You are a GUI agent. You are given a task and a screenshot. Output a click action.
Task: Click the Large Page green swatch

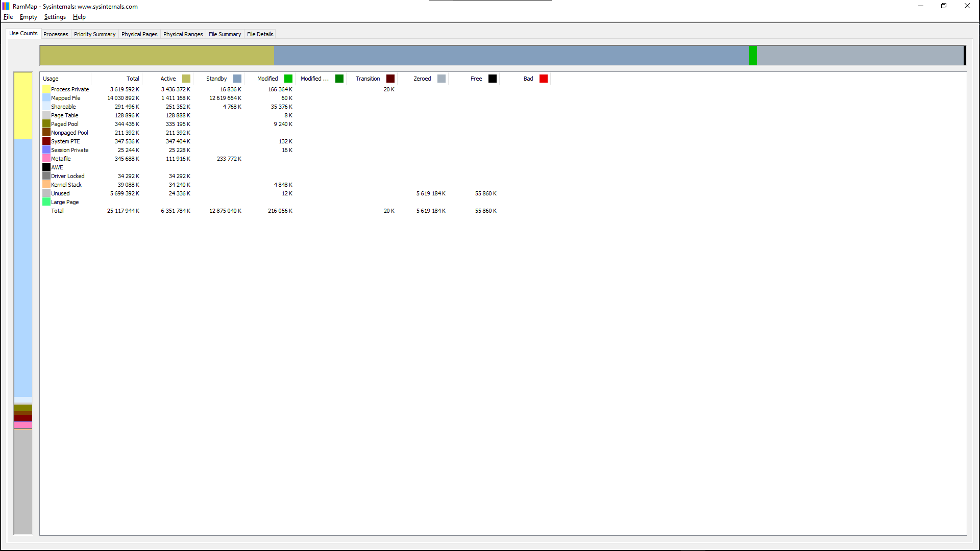coord(46,202)
